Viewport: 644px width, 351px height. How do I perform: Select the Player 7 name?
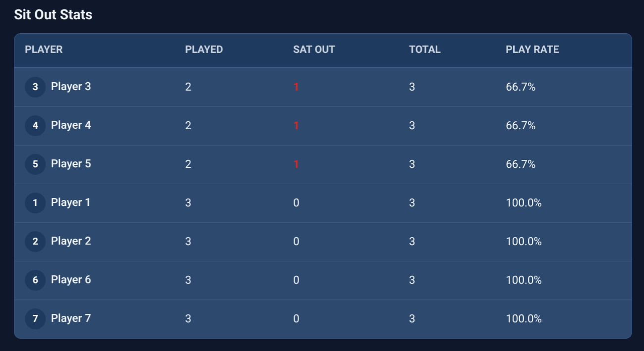coord(71,318)
